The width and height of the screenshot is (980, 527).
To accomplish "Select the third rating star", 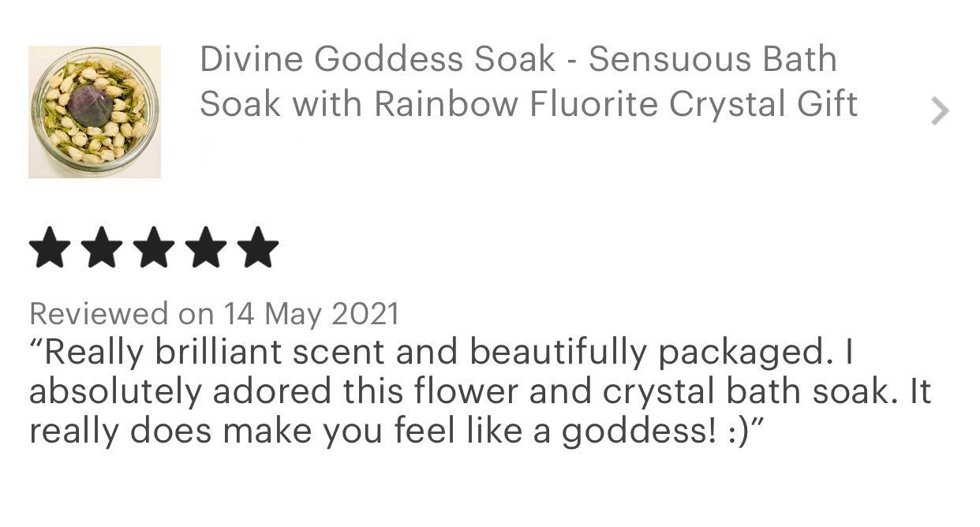I will tap(154, 248).
